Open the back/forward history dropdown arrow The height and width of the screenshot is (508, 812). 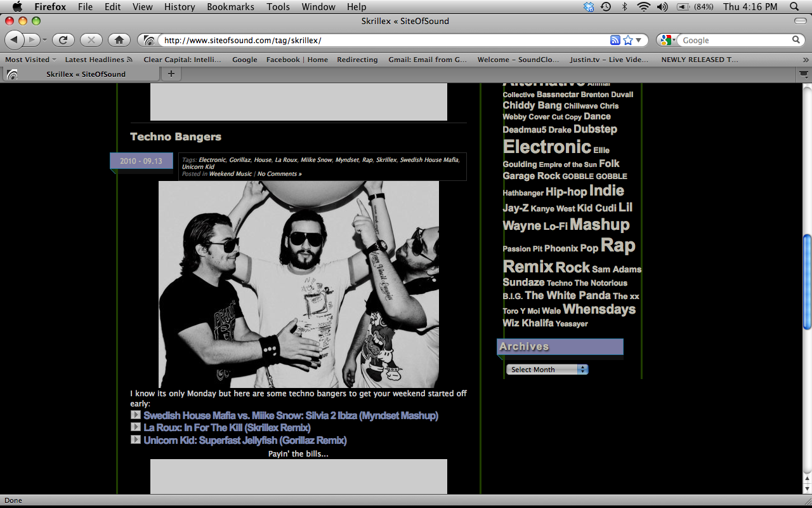pyautogui.click(x=44, y=40)
